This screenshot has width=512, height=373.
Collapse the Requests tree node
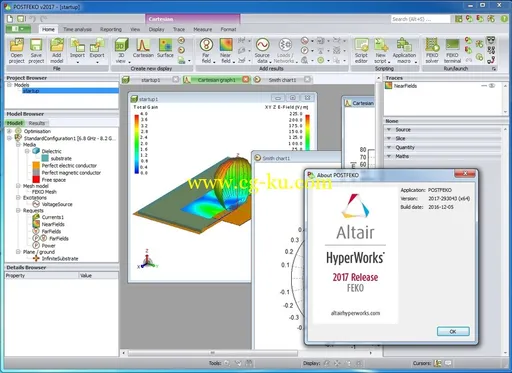tap(18, 210)
